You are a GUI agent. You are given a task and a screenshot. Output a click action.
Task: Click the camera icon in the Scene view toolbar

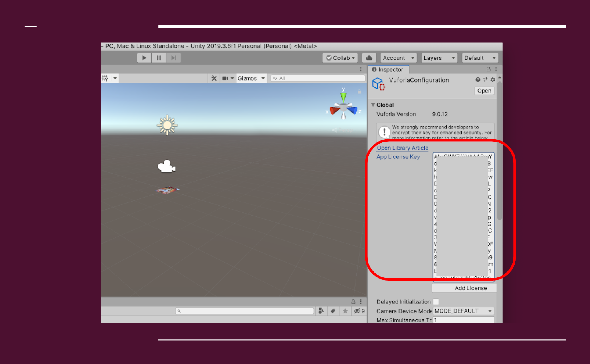click(225, 78)
